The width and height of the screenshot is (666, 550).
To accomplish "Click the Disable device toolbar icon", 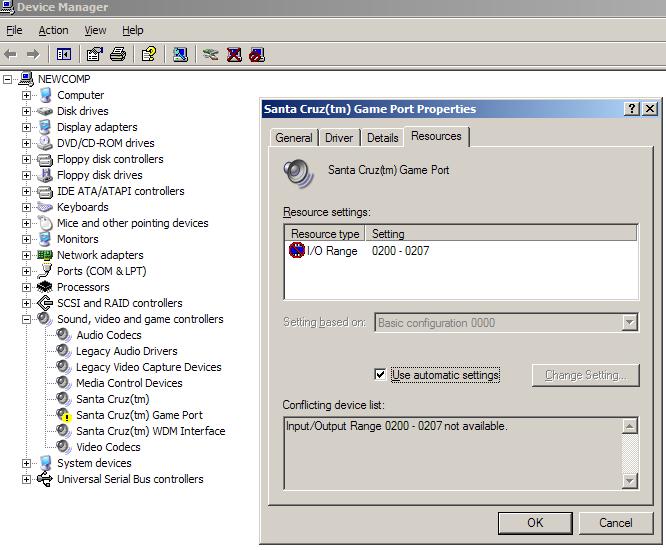I will click(257, 54).
